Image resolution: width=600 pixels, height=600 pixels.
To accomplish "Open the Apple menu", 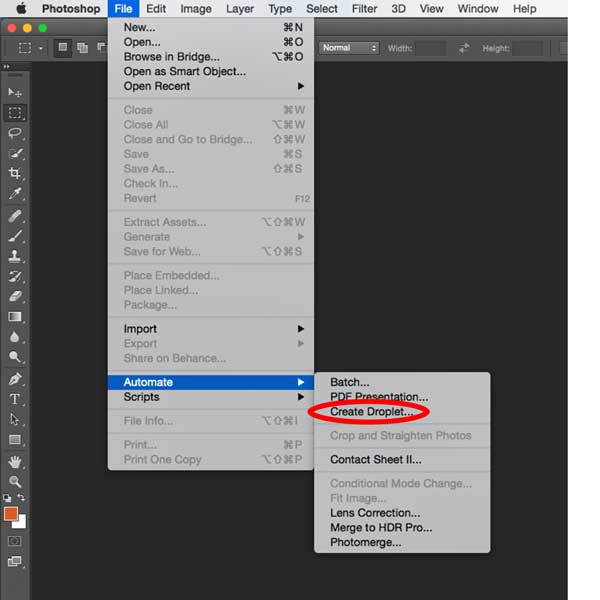I will pyautogui.click(x=21, y=8).
